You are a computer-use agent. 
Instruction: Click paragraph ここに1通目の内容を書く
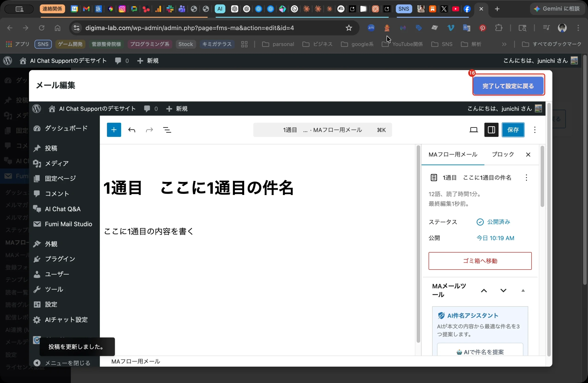coord(149,231)
